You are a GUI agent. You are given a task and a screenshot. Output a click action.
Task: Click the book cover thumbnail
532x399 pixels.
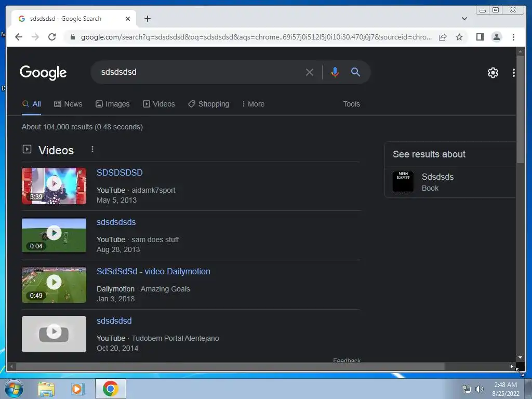click(403, 182)
